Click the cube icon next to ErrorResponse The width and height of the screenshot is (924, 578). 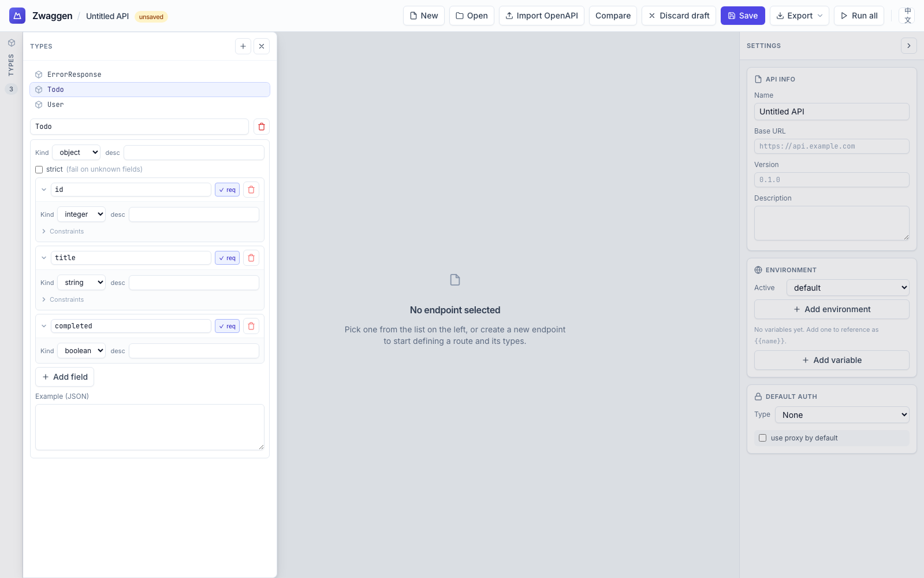point(39,74)
